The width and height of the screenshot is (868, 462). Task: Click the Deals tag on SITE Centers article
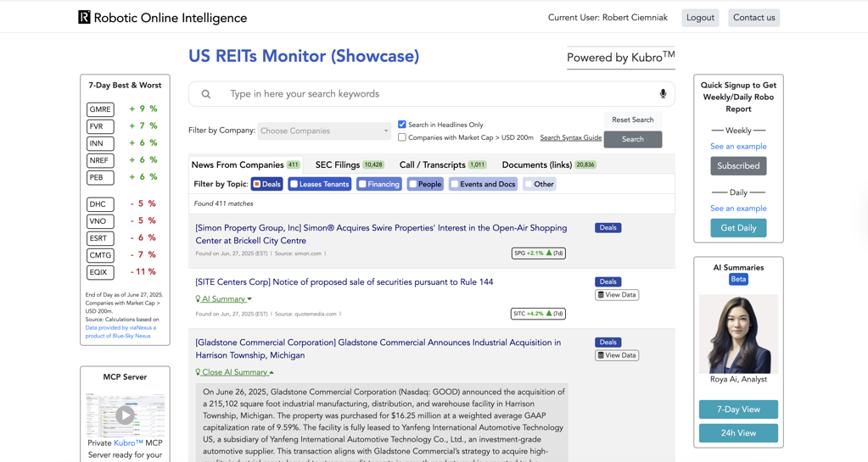(x=608, y=281)
